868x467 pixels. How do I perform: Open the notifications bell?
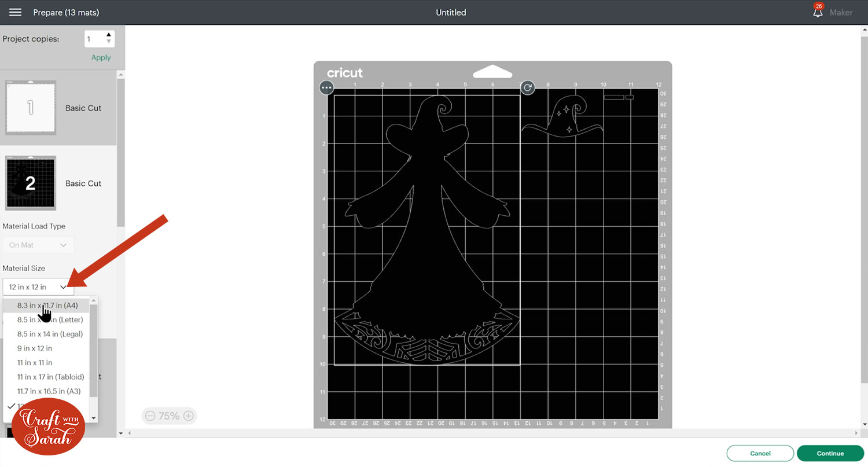(818, 11)
